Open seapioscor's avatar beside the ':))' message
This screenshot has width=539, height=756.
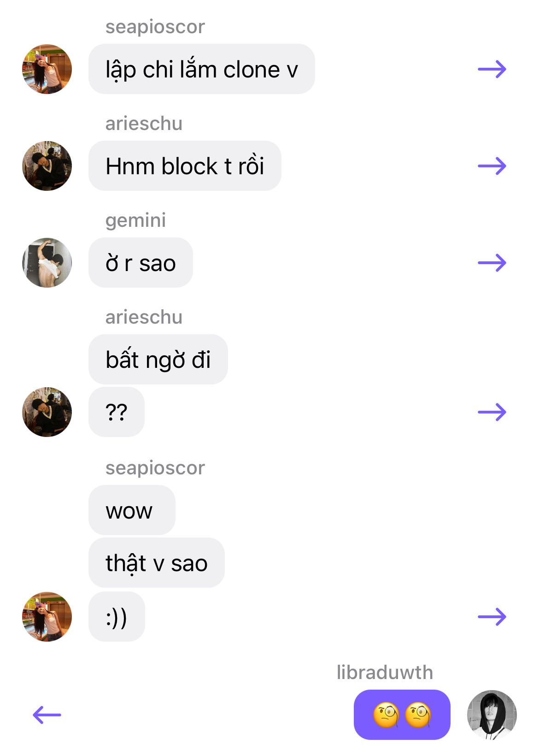point(47,617)
